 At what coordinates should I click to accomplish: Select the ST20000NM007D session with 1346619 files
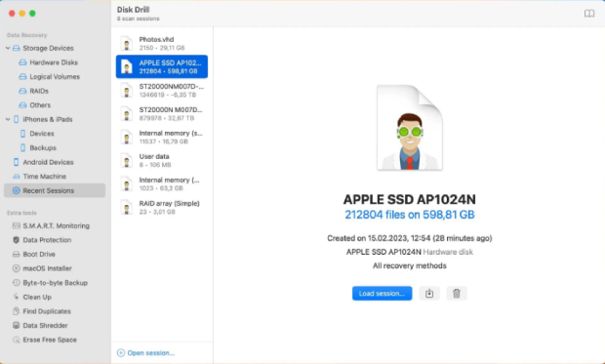(162, 90)
